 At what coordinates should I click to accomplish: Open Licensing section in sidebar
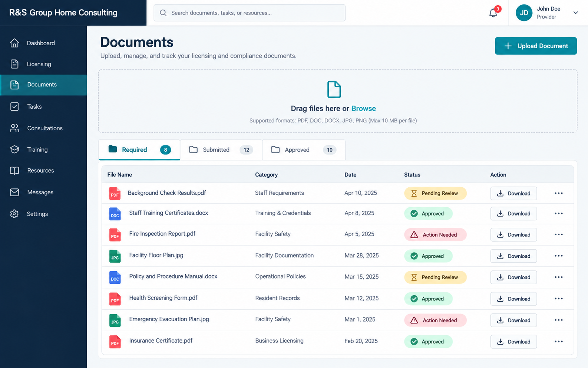point(44,64)
